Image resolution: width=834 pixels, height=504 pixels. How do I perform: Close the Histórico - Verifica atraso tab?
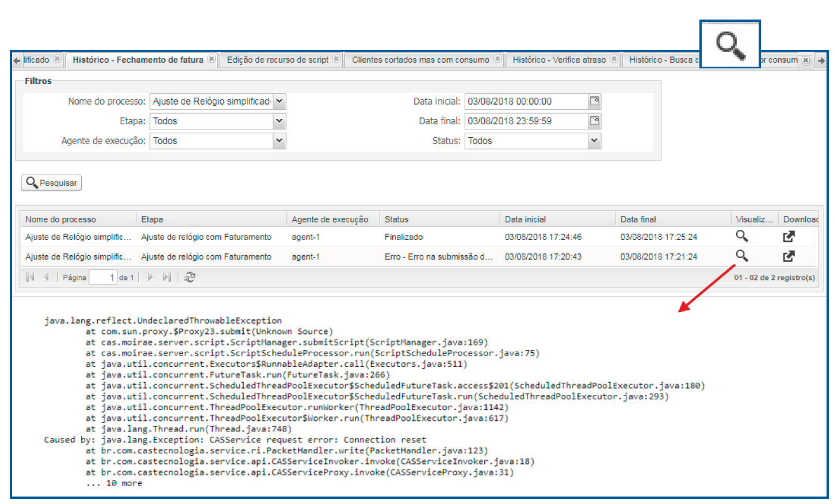[x=614, y=59]
